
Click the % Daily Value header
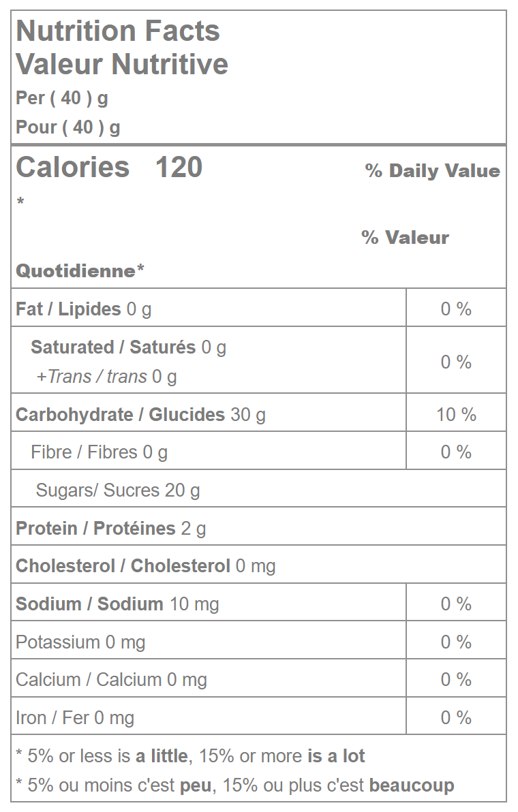(x=432, y=171)
